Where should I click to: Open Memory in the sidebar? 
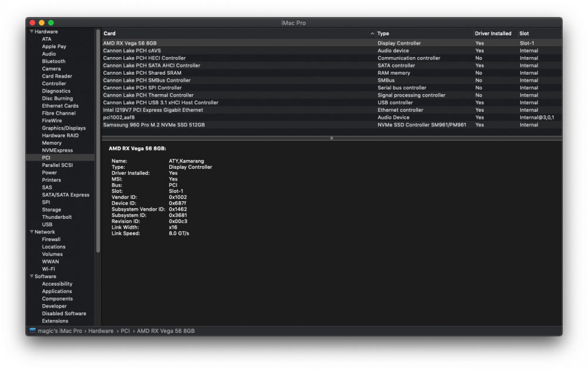coord(52,143)
